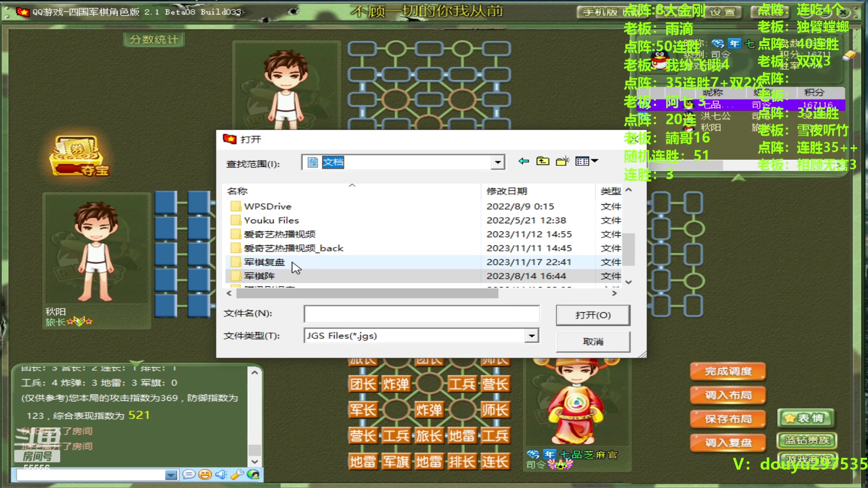Sort files by 名称 column header
868x488 pixels.
point(353,191)
